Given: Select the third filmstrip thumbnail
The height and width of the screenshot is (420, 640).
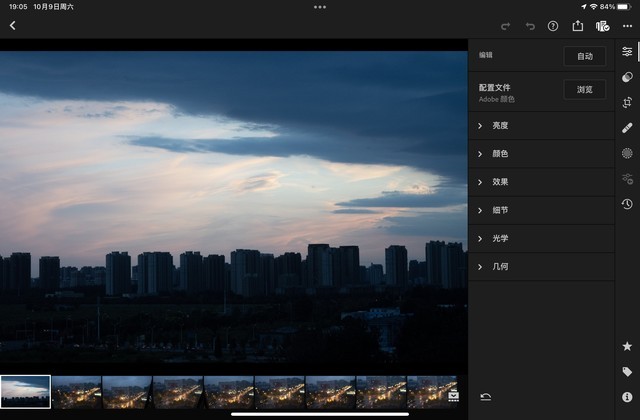Looking at the screenshot, I should click(127, 392).
